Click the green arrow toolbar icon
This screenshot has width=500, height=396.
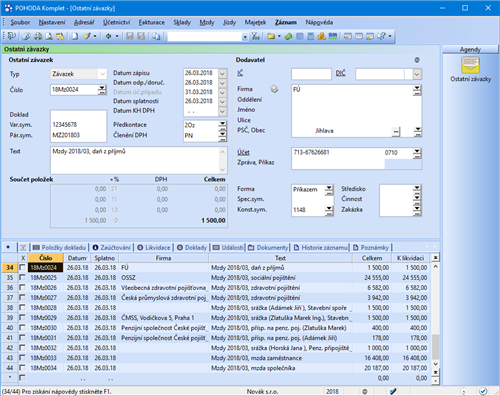(x=108, y=36)
